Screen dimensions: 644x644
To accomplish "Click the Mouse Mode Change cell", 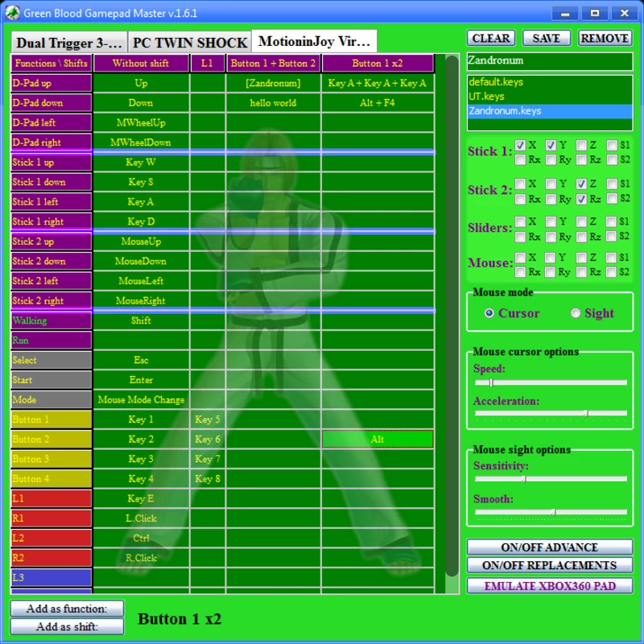I will pos(141,399).
